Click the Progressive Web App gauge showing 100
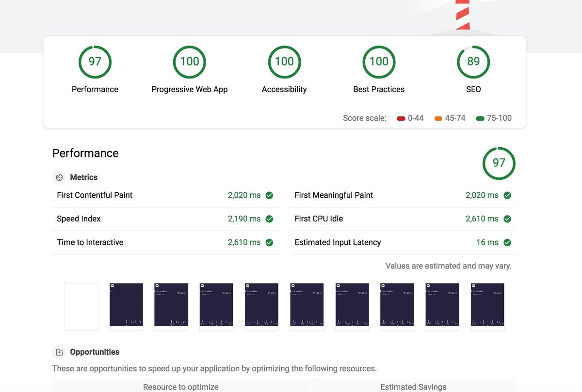This screenshot has width=582, height=392. (190, 62)
